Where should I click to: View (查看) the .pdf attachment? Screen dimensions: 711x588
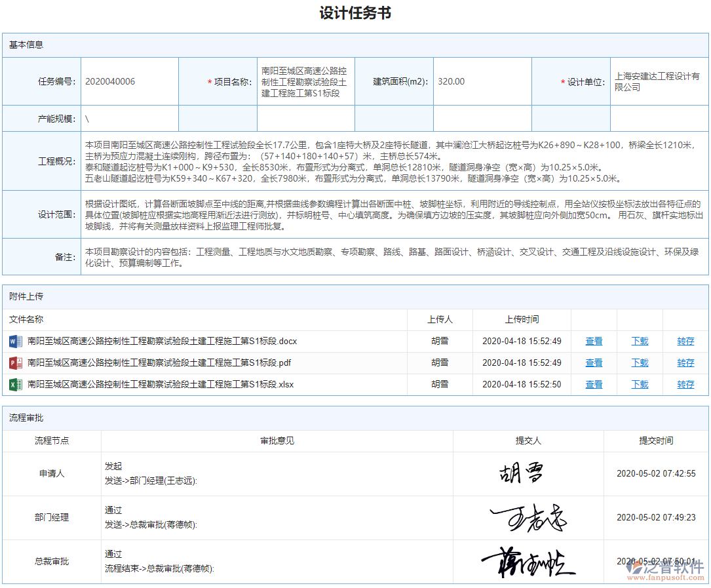tap(593, 363)
